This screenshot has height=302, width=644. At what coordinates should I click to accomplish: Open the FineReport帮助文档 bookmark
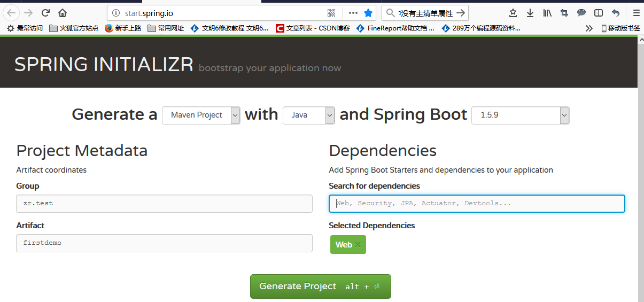[395, 28]
